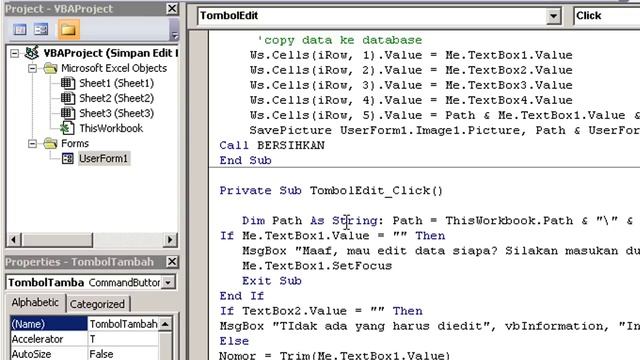The width and height of the screenshot is (640, 360).
Task: Select Sheet1 (Sheet1) in project tree
Action: [116, 83]
